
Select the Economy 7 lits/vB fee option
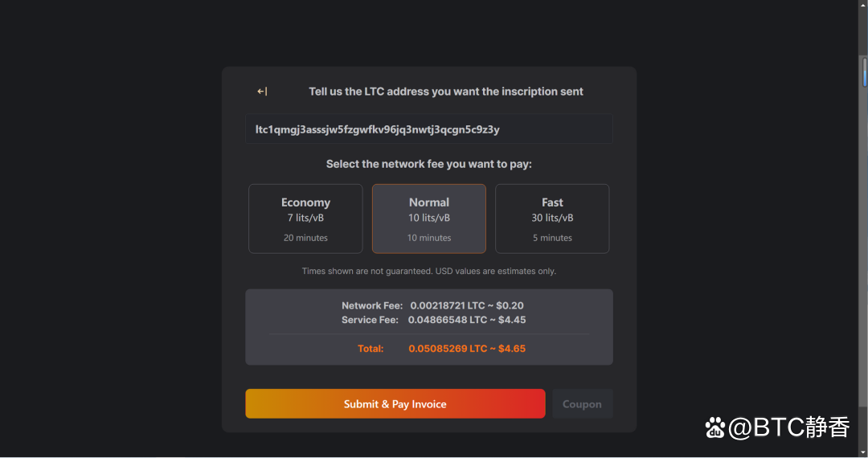305,219
